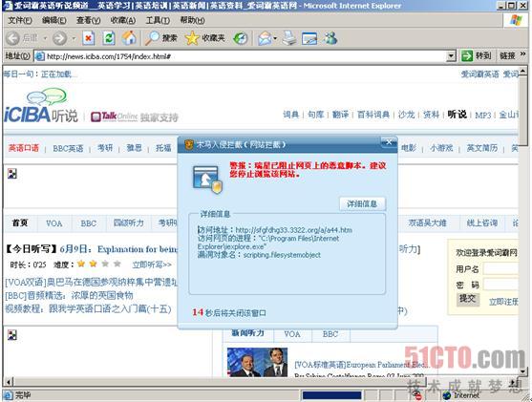
Task: Open the 帮助(H) menu
Action: tap(192, 20)
